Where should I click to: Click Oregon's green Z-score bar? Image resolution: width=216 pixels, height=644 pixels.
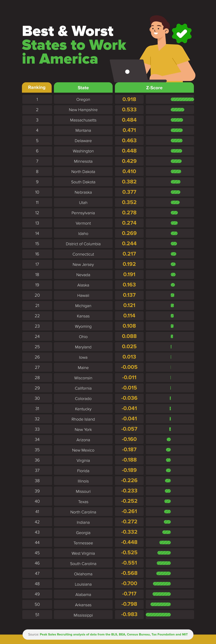tap(182, 99)
